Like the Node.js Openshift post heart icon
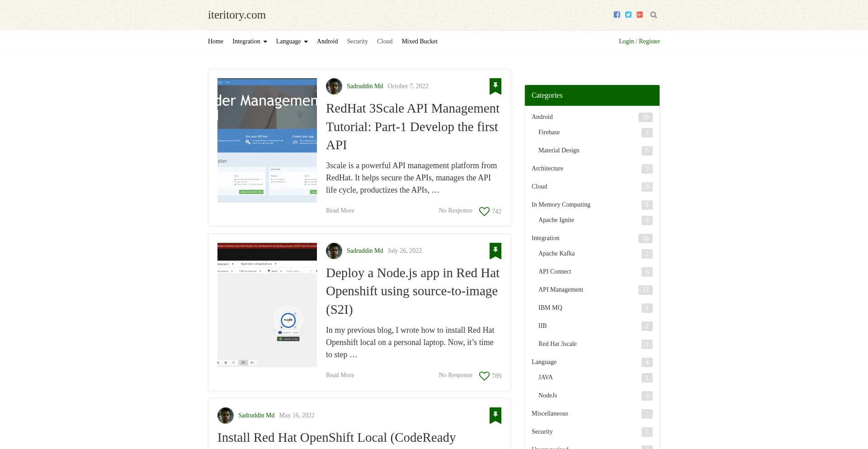Screen dimensions: 868x449 (x=484, y=376)
